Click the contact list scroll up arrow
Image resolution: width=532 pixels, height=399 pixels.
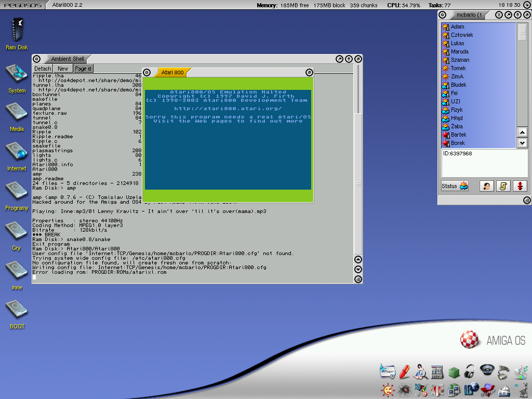pos(522,132)
